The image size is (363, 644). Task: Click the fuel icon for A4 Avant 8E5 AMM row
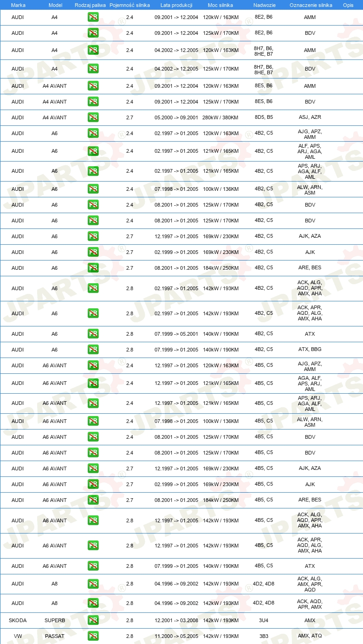93,86
